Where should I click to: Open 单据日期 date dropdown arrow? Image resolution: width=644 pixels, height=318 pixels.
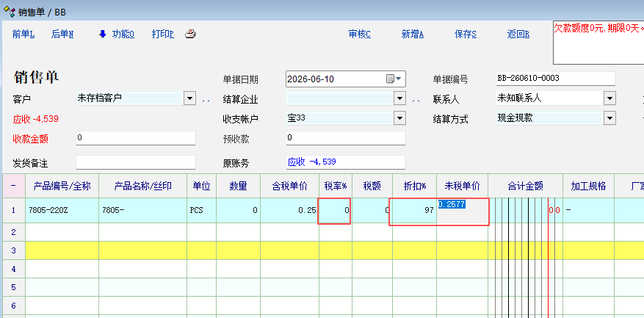(x=399, y=79)
